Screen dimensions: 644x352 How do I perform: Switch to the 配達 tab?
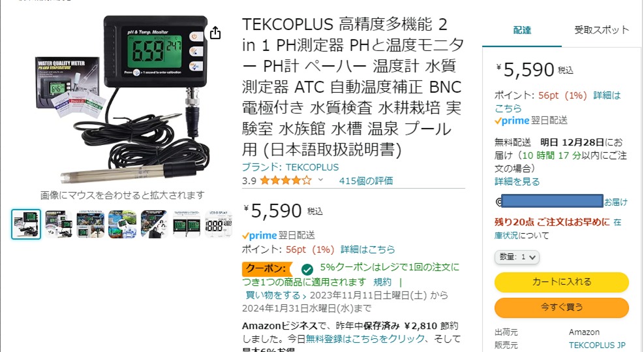tap(522, 30)
